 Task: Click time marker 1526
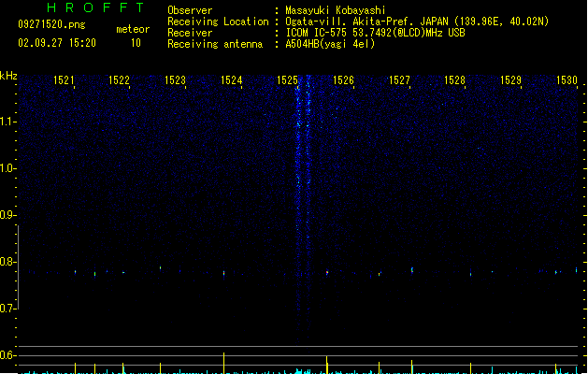click(x=343, y=80)
